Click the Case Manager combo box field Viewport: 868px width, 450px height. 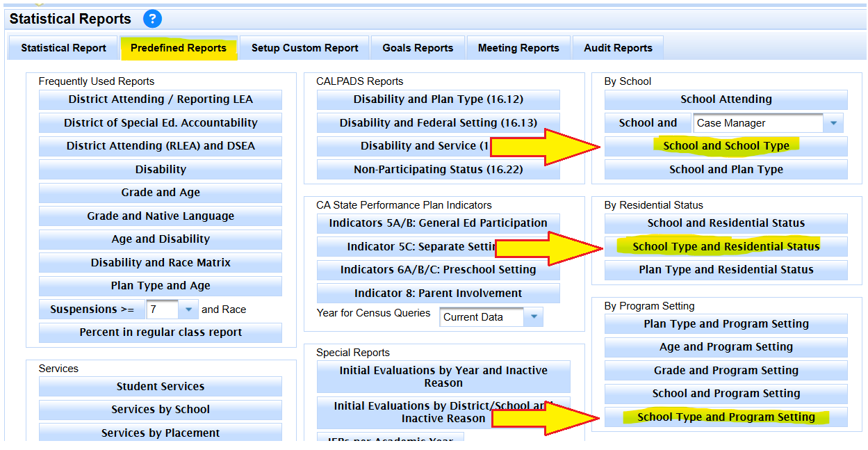(x=758, y=123)
